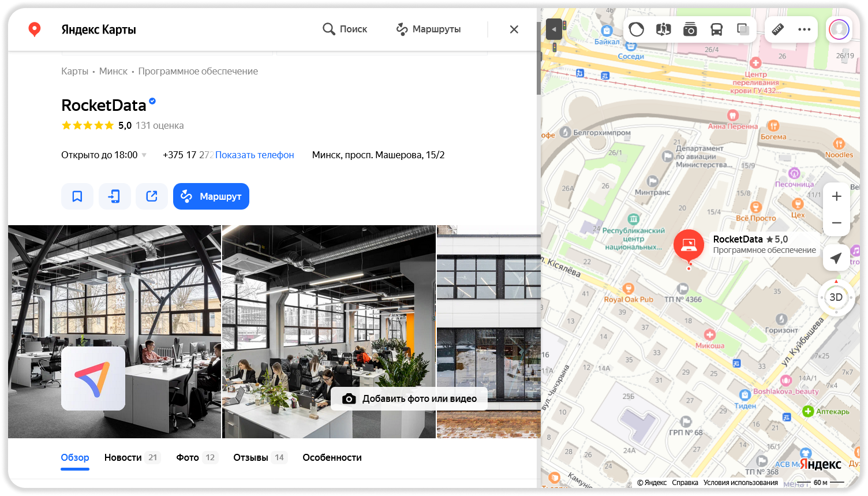This screenshot has width=868, height=496.
Task: Switch to the Отзывы tab
Action: (x=260, y=457)
